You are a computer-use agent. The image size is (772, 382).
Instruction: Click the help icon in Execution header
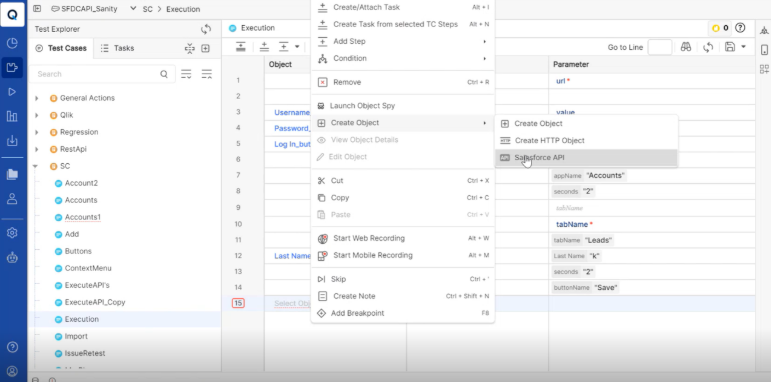740,28
